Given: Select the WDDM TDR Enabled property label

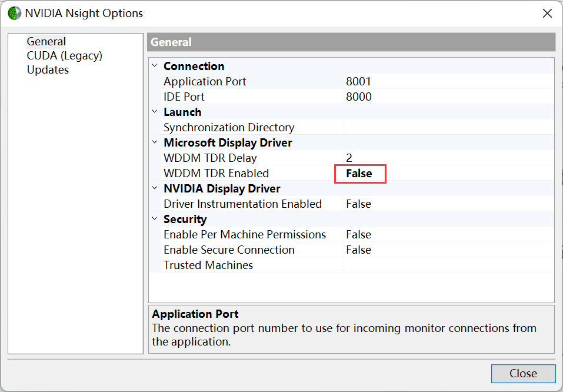Looking at the screenshot, I should (216, 173).
